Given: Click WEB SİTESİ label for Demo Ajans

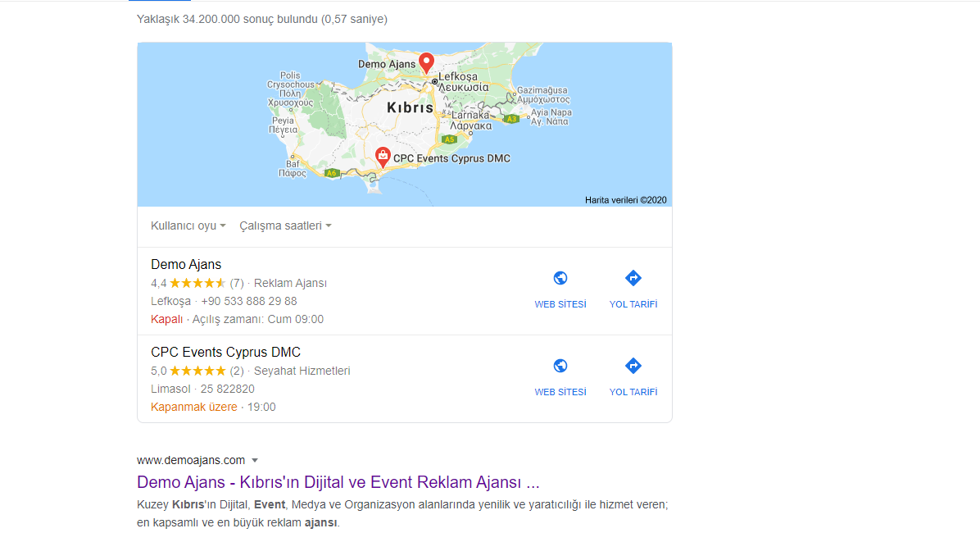Looking at the screenshot, I should point(560,305).
